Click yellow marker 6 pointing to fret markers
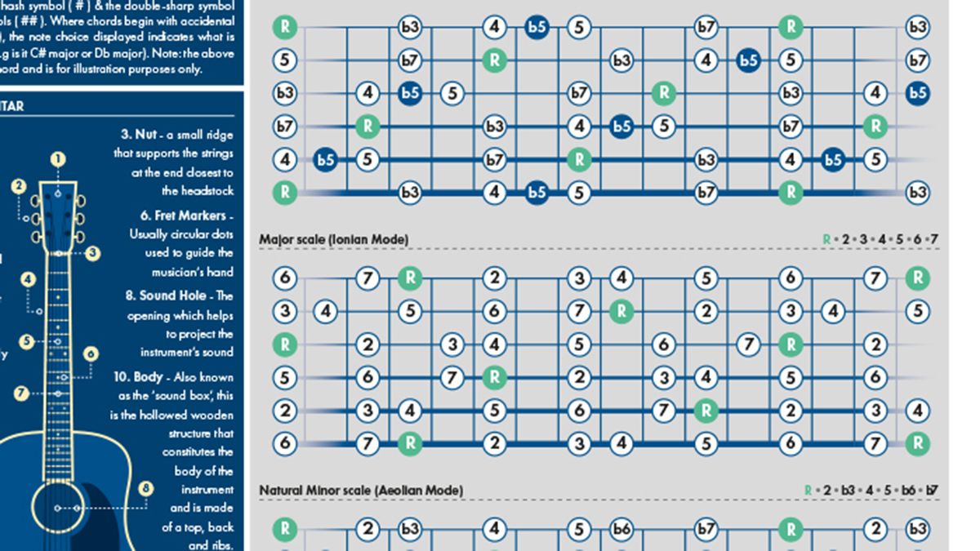This screenshot has height=551, width=980. (x=91, y=353)
